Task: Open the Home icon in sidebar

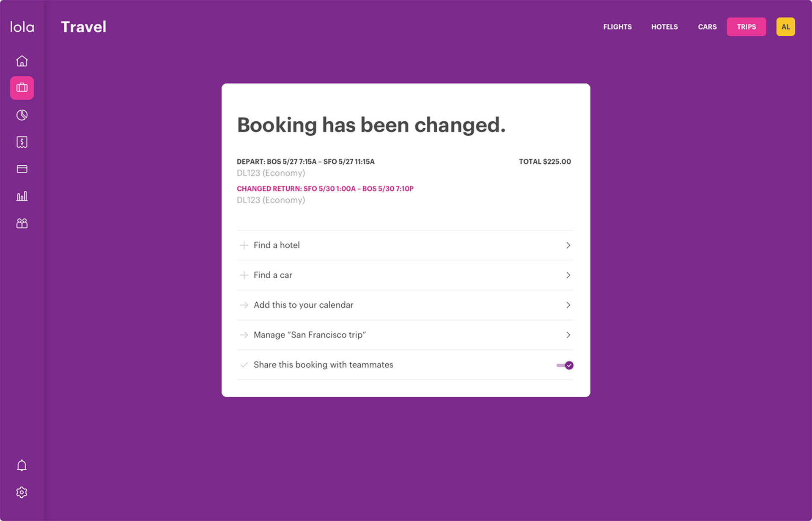Action: pyautogui.click(x=22, y=61)
